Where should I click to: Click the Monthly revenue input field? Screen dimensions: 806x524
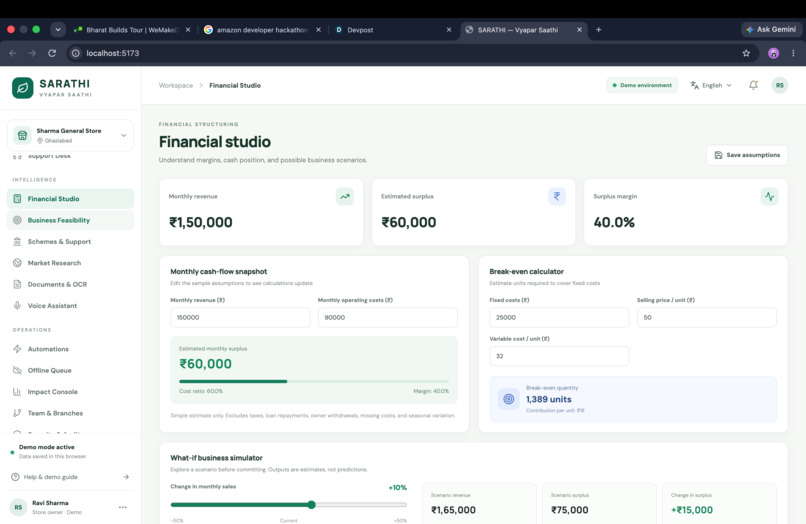[x=240, y=317]
